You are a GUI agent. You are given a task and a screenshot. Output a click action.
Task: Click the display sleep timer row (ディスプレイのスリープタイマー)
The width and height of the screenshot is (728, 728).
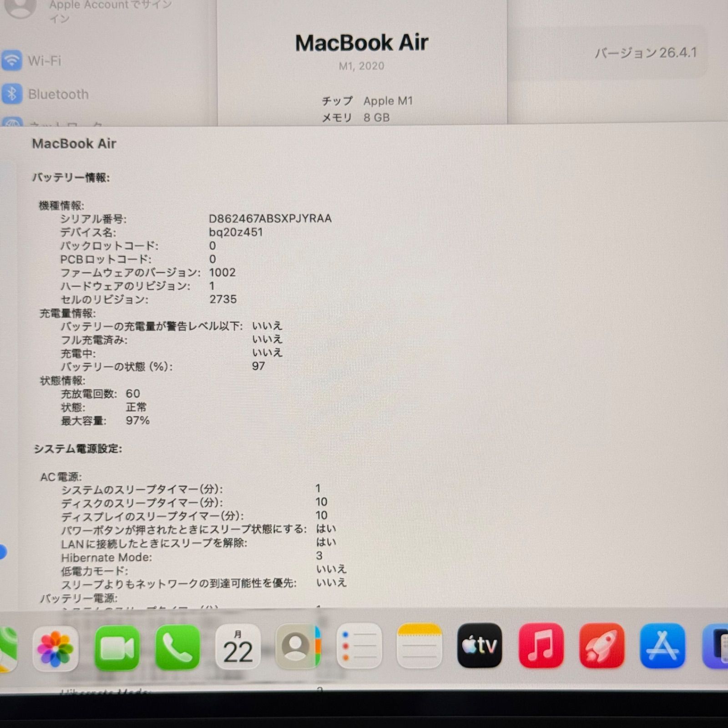click(x=194, y=516)
